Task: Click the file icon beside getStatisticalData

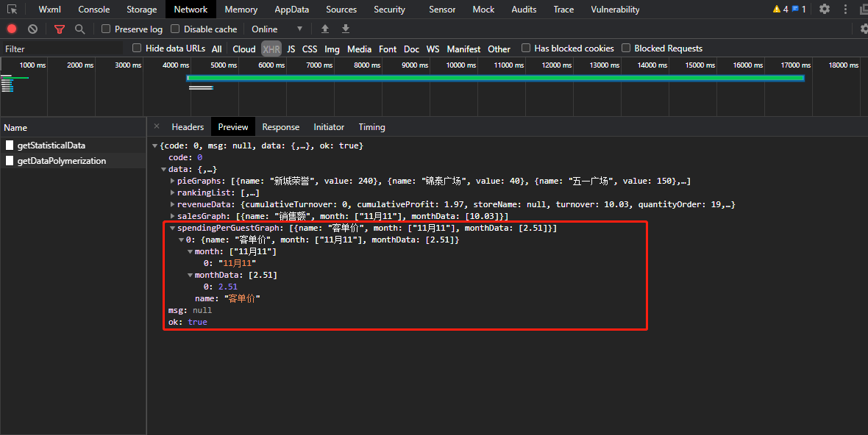Action: pyautogui.click(x=10, y=145)
